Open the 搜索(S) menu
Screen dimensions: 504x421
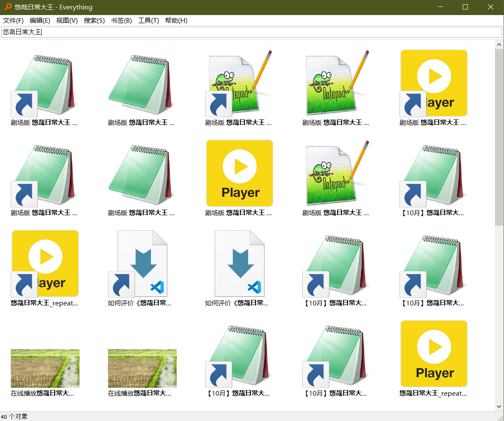pos(94,21)
